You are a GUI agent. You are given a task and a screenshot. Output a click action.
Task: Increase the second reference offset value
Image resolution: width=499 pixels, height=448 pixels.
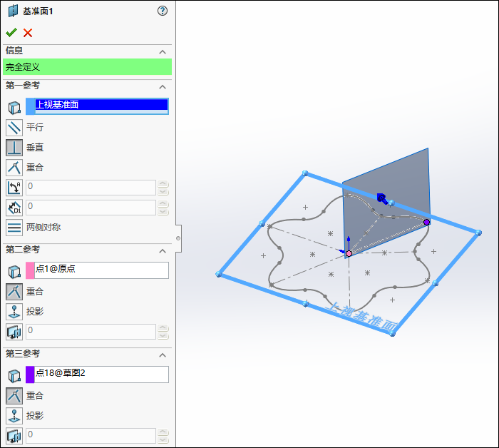[163, 328]
